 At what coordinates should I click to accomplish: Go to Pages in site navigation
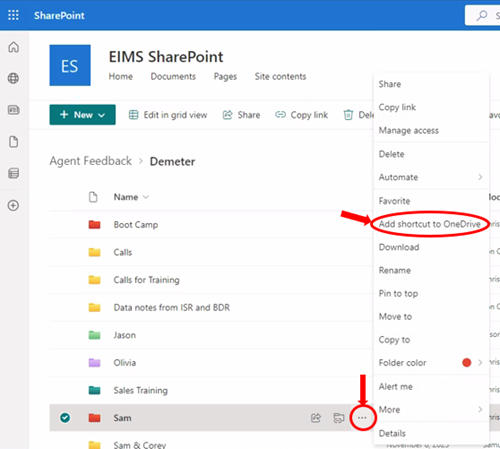pyautogui.click(x=225, y=77)
